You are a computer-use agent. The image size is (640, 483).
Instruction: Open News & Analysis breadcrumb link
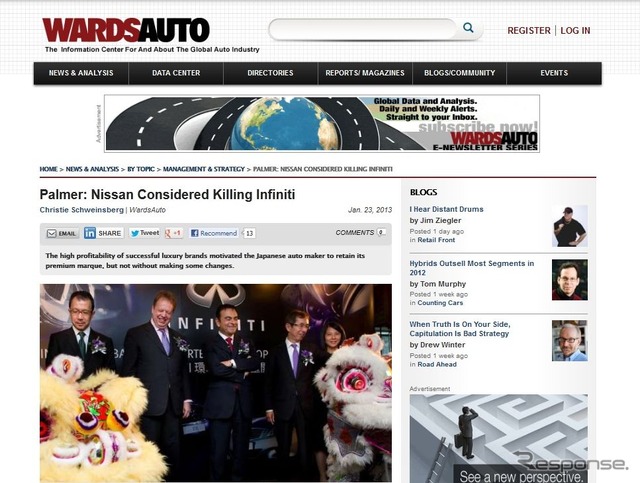(x=92, y=169)
